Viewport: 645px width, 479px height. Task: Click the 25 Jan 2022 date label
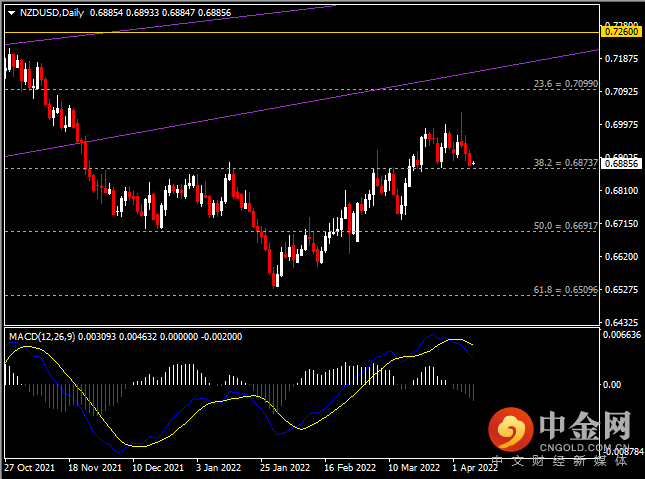pyautogui.click(x=283, y=467)
